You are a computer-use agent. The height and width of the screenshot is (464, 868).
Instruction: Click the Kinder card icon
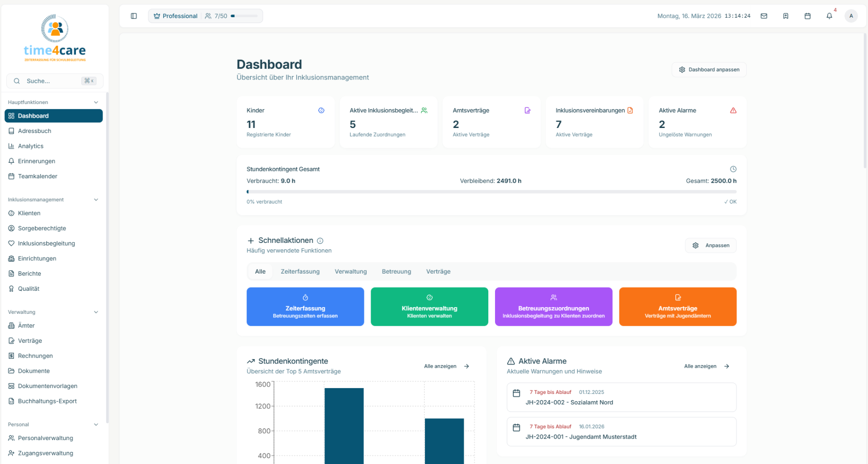[x=321, y=110]
